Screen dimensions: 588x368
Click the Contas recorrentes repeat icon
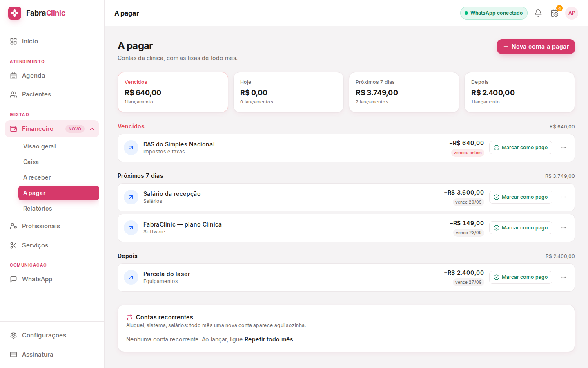point(129,317)
